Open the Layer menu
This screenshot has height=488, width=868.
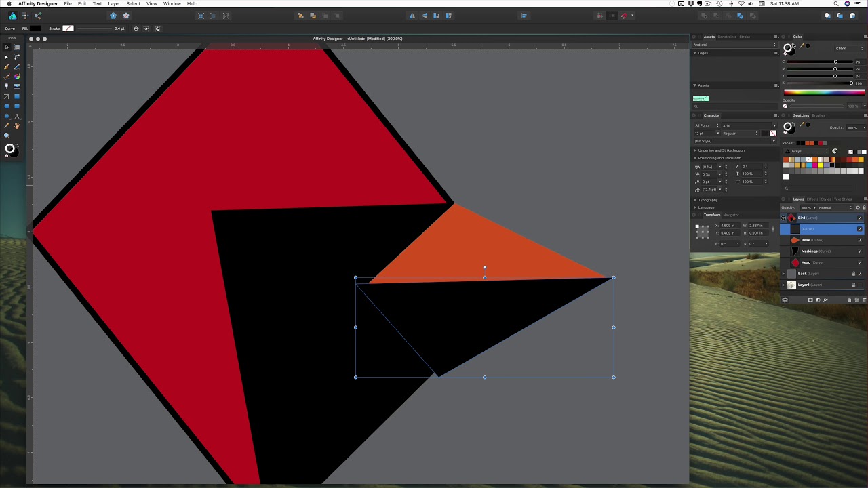(x=114, y=4)
